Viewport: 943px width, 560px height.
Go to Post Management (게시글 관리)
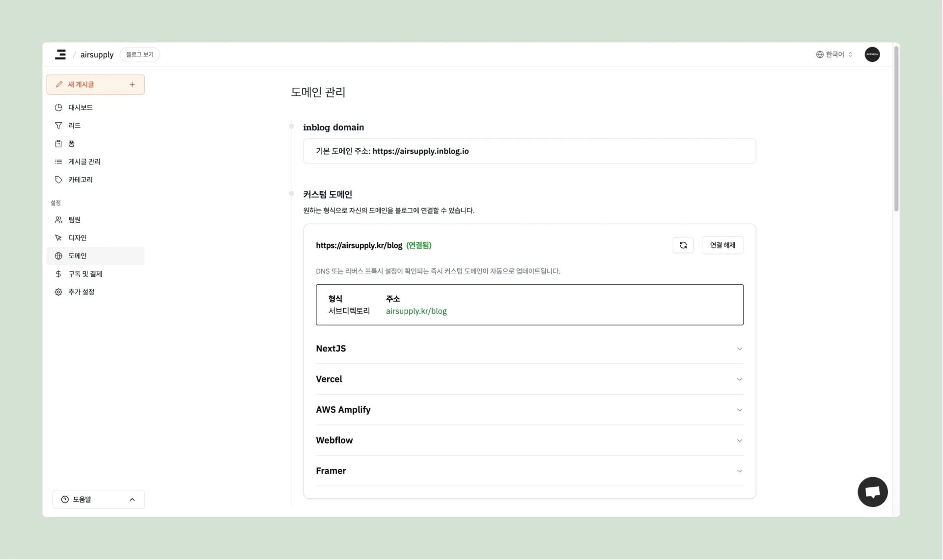click(84, 162)
